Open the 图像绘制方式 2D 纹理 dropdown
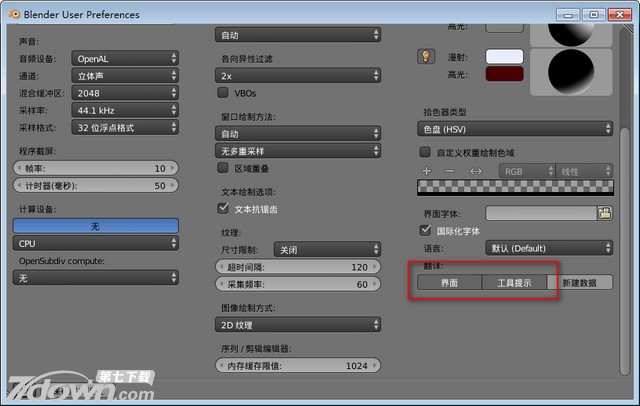The image size is (640, 406). (298, 325)
